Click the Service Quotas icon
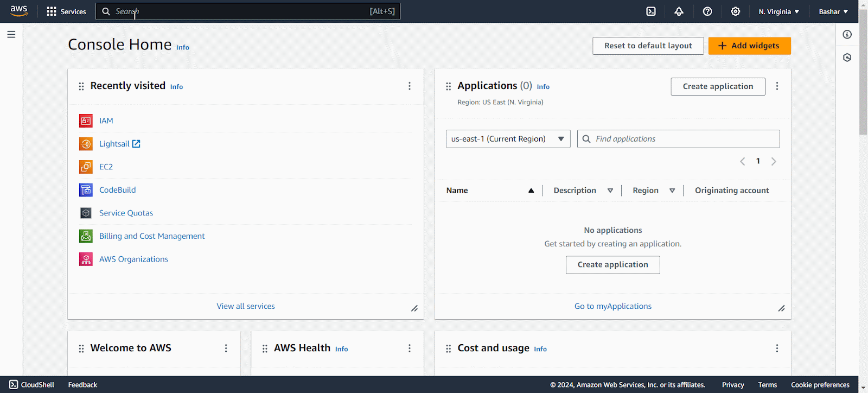 tap(86, 213)
